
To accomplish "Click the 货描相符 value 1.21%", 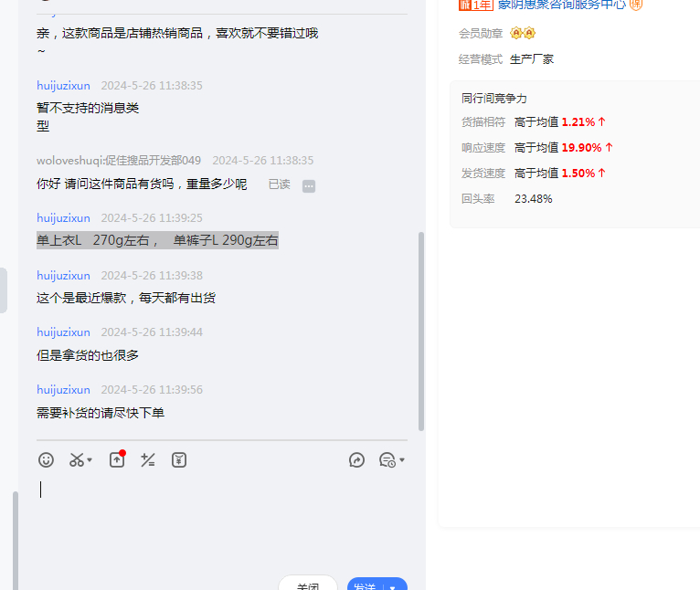I will click(x=578, y=122).
